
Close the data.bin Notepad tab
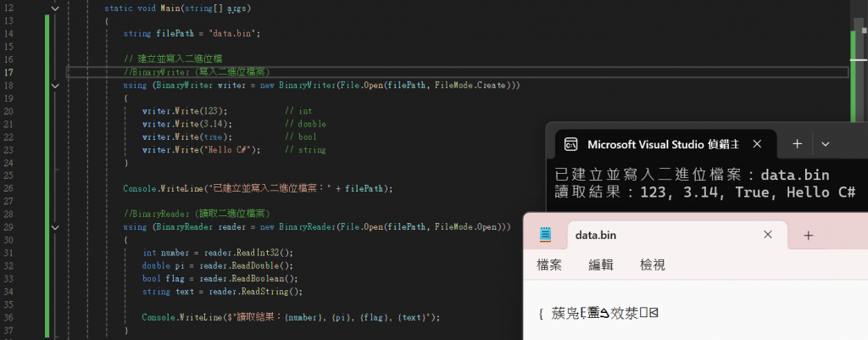(x=767, y=235)
